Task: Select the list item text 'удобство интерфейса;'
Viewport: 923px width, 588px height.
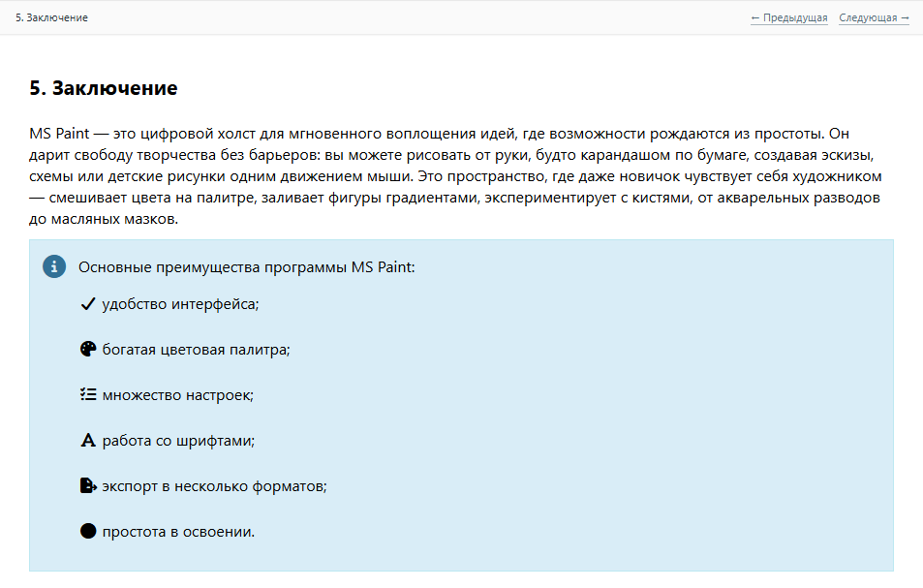Action: [x=180, y=304]
